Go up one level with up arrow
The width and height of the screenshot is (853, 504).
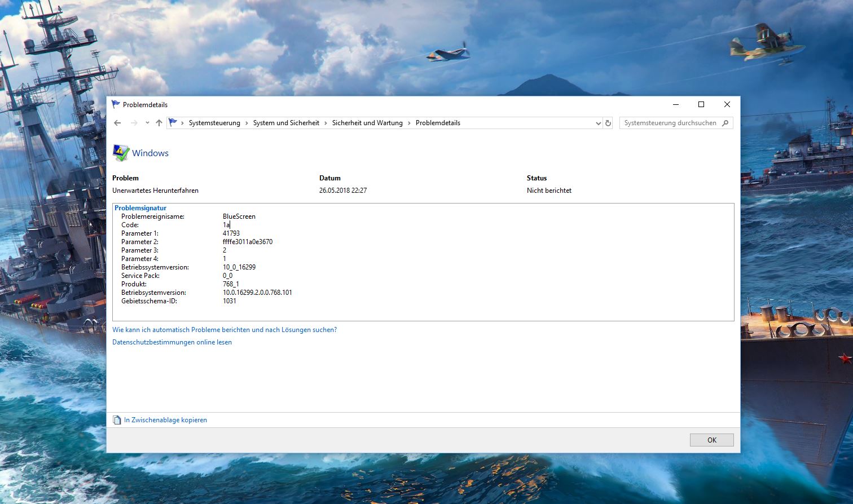point(159,123)
